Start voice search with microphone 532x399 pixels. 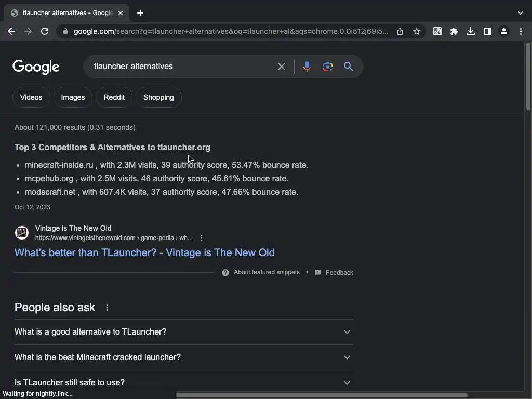pos(307,66)
